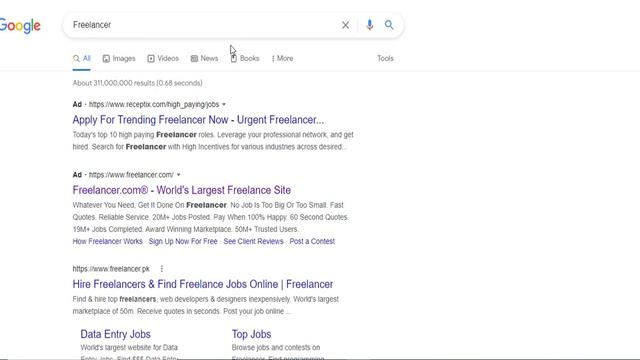The width and height of the screenshot is (640, 360).
Task: Open the 'Top Jobs' sub-link
Action: (251, 334)
